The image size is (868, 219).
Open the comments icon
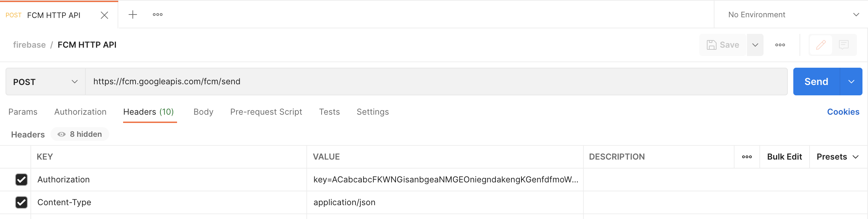click(844, 45)
